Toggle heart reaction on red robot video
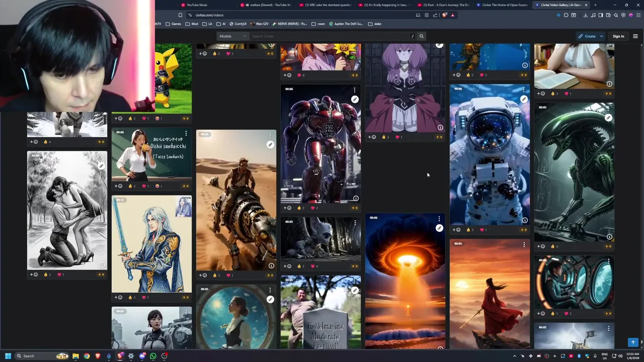The width and height of the screenshot is (644, 362). 314,208
